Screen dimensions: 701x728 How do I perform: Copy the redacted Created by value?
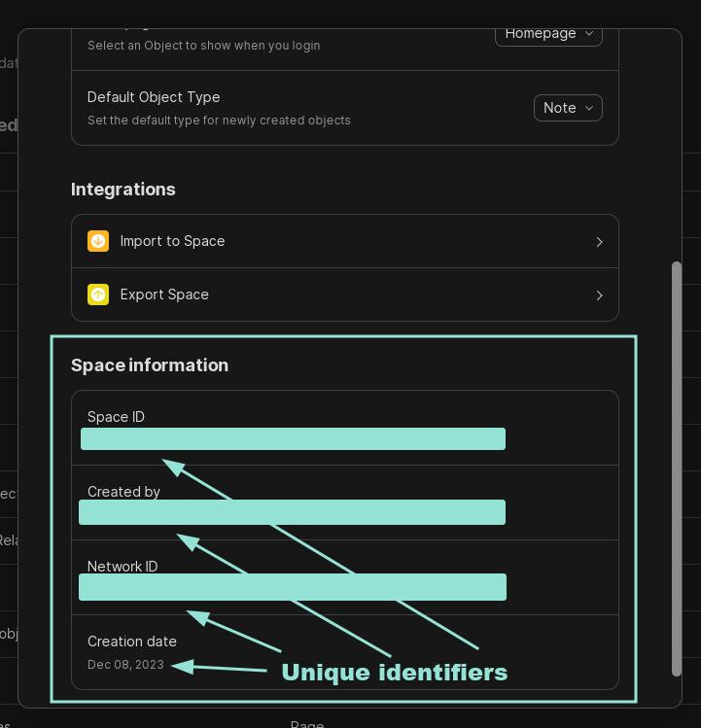pyautogui.click(x=292, y=512)
